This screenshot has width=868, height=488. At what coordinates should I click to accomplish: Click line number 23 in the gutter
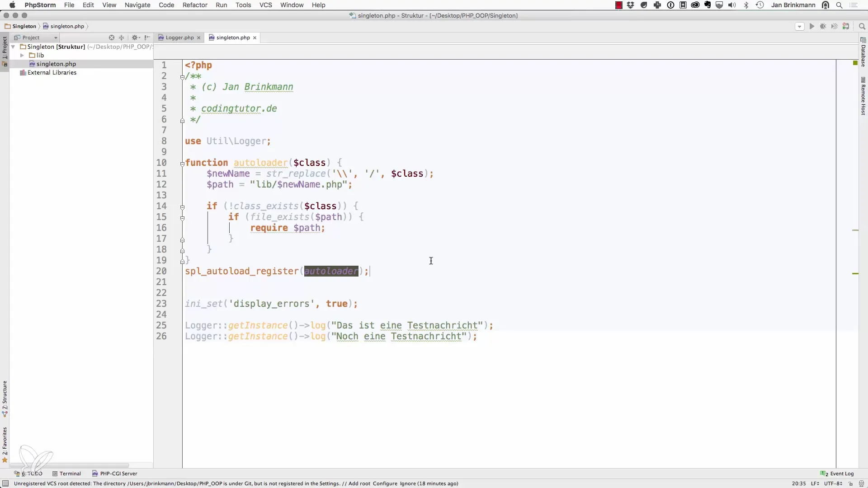tap(161, 304)
